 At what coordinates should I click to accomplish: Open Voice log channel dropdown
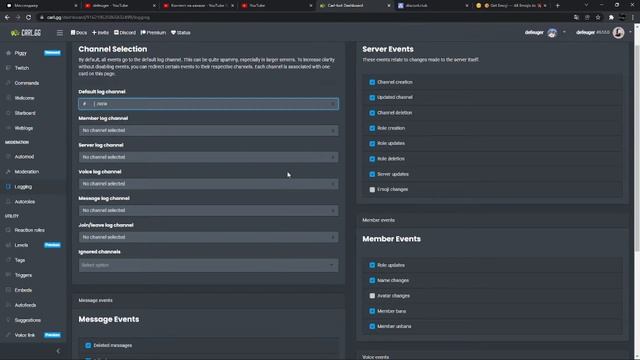pos(208,184)
